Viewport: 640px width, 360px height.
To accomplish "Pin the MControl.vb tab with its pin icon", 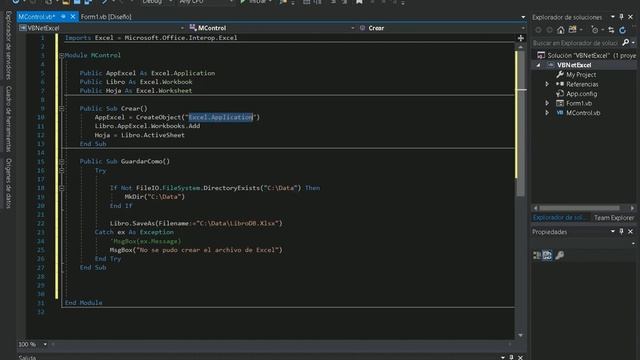I will pos(63,17).
